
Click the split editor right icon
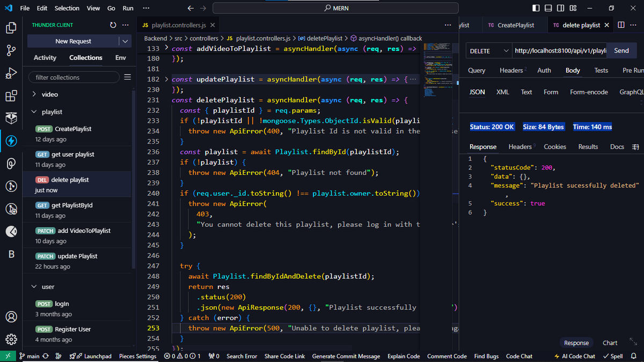pos(621,25)
